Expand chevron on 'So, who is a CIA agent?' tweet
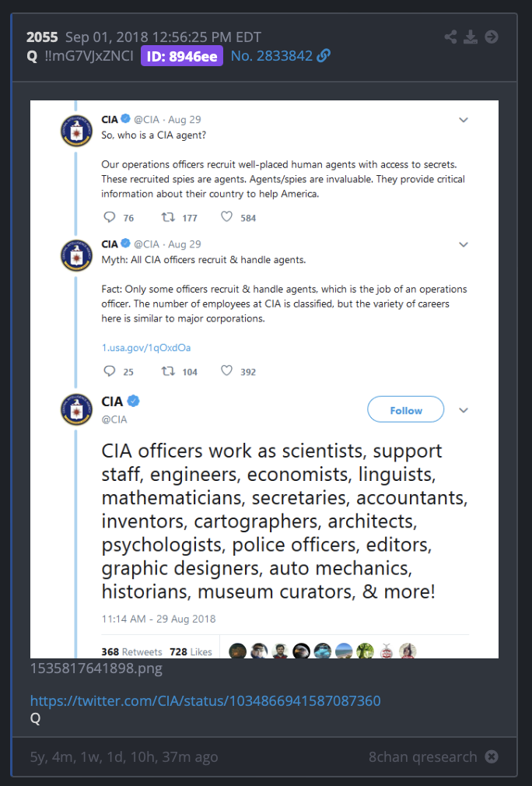Screen dimensions: 532x786 point(464,120)
